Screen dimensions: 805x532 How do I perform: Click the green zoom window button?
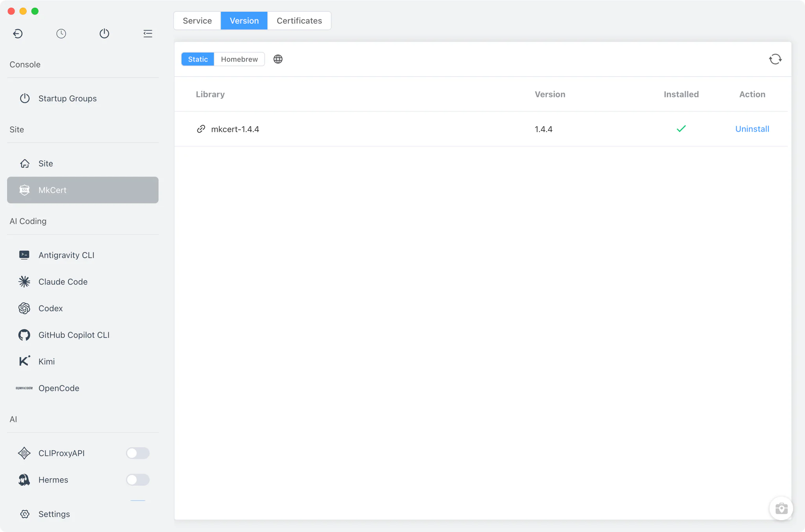tap(35, 11)
